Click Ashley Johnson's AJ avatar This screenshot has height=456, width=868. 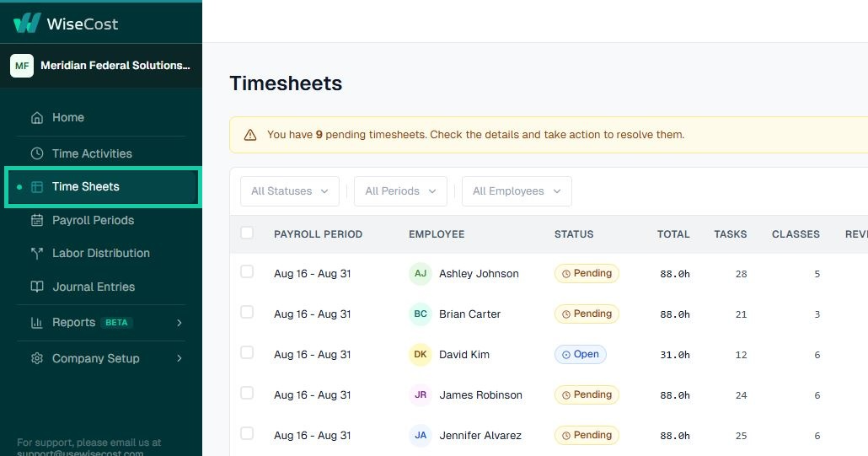coord(421,273)
